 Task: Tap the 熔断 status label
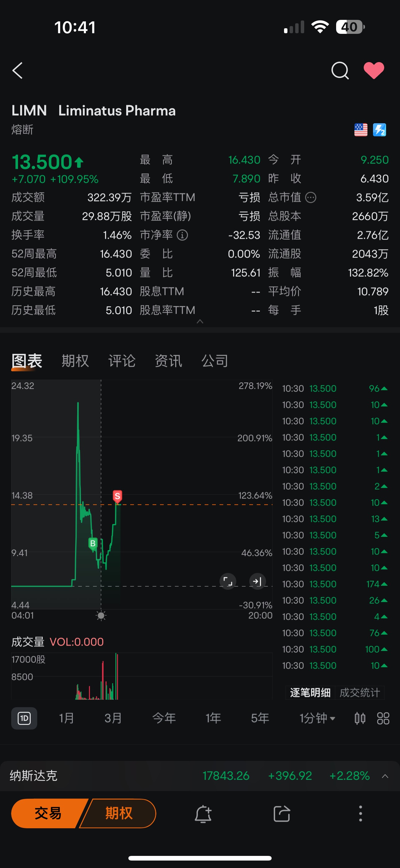22,130
